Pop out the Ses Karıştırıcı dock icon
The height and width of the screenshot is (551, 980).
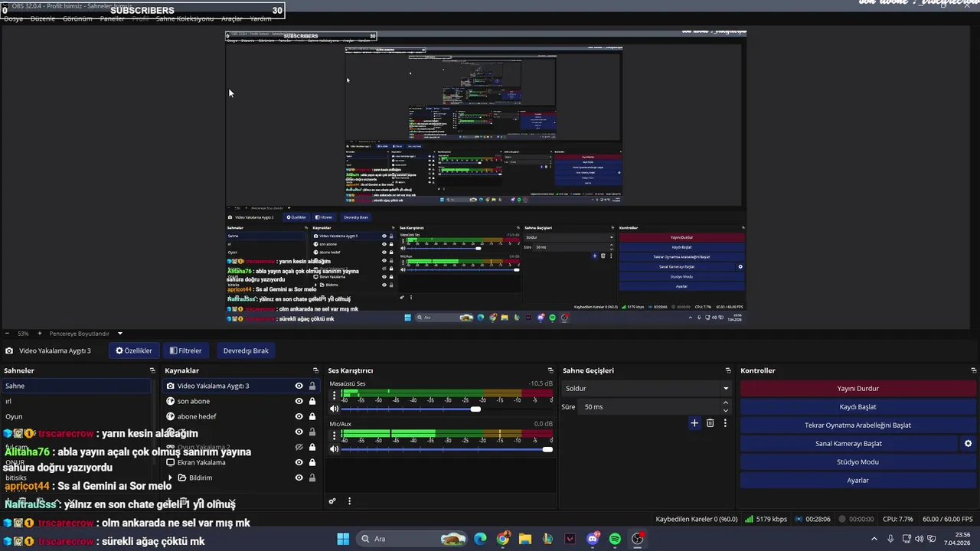point(550,370)
